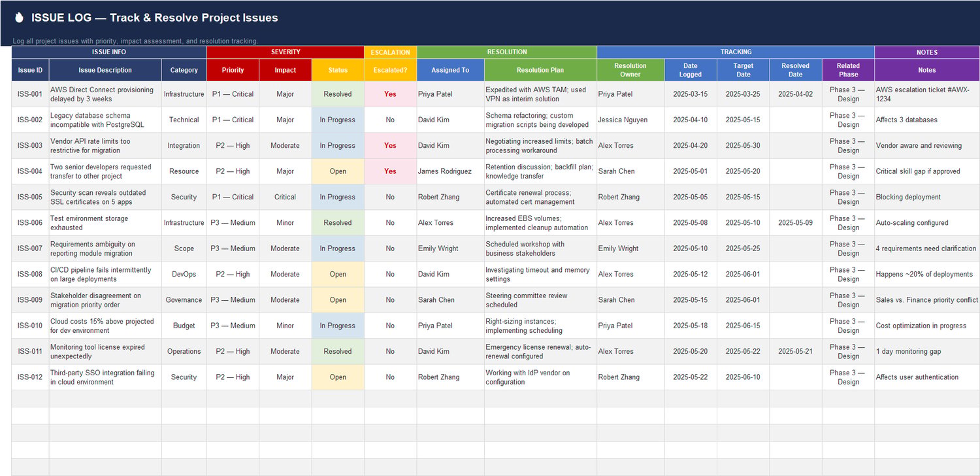The width and height of the screenshot is (980, 476).
Task: Click Critical impact cell for ISS-005
Action: [x=286, y=197]
